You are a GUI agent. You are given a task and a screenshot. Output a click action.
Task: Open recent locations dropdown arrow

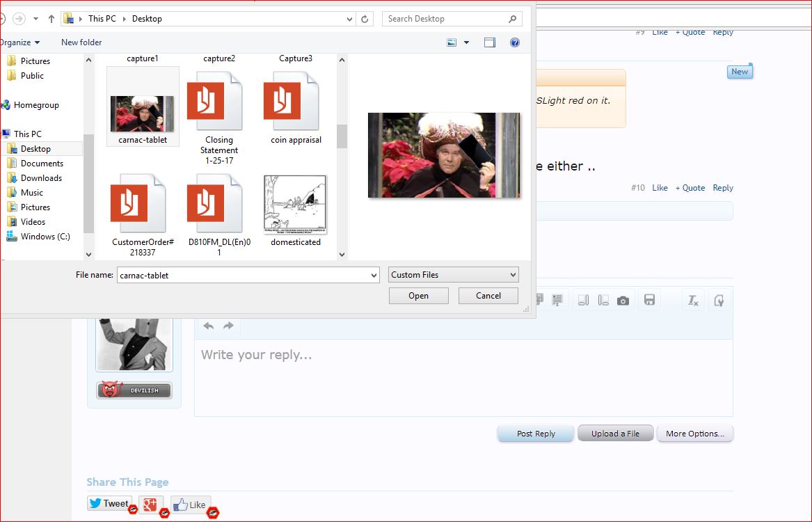tap(35, 19)
